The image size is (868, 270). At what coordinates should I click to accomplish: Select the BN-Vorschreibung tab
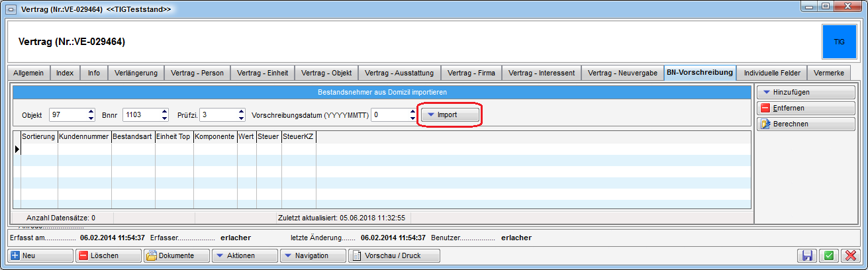tap(700, 72)
